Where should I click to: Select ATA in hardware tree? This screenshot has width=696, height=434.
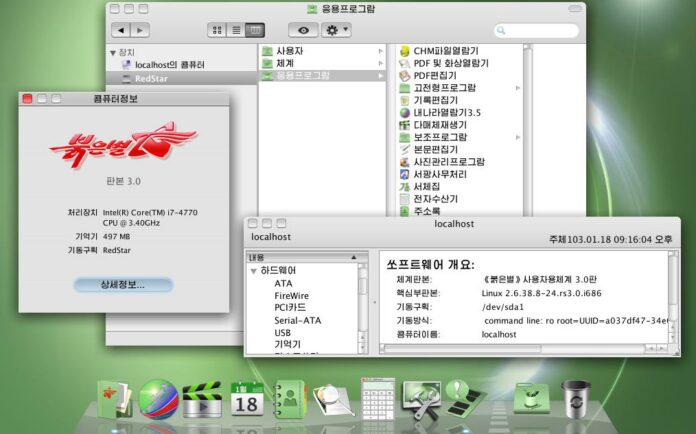283,284
